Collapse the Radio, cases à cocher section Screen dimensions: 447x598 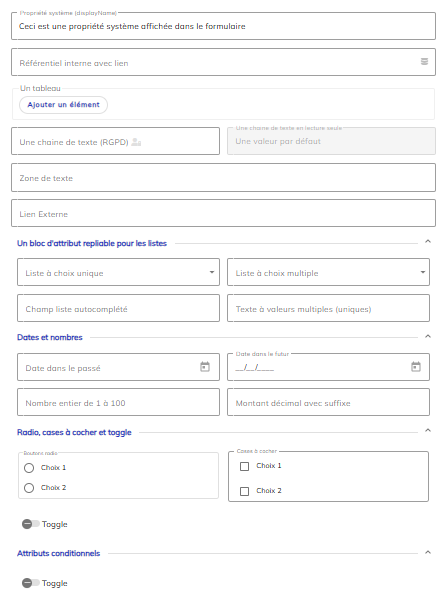[428, 431]
